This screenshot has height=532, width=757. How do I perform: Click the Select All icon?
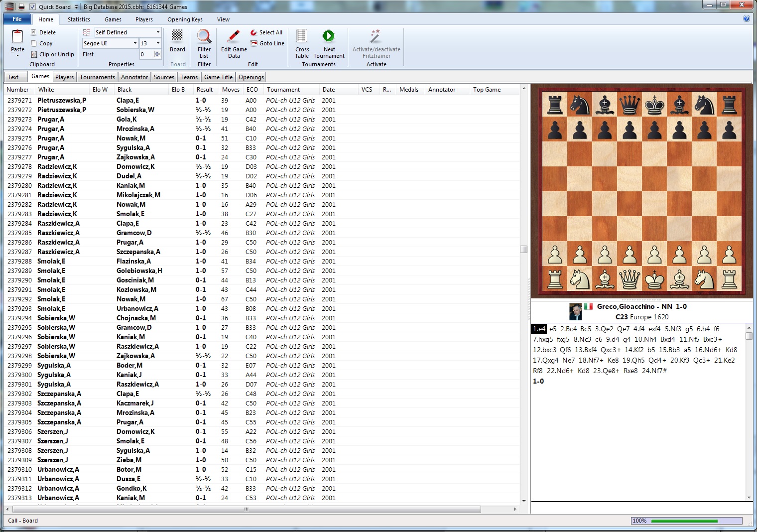pos(254,32)
